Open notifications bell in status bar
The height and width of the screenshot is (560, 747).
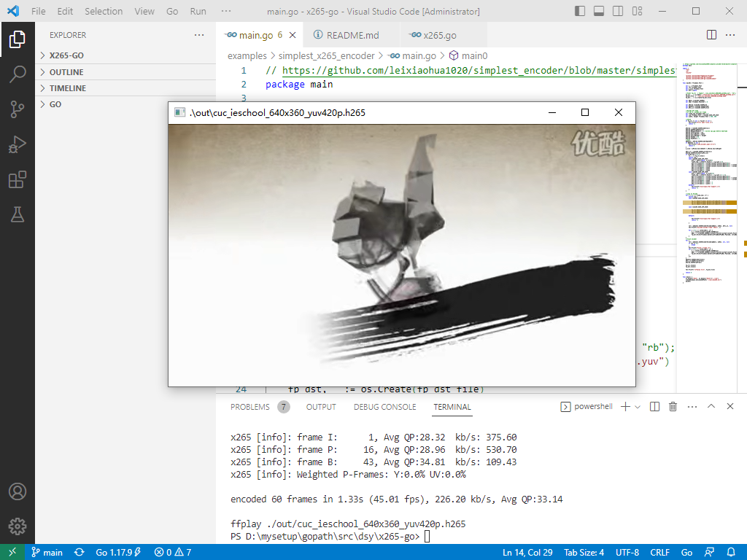[x=731, y=553]
